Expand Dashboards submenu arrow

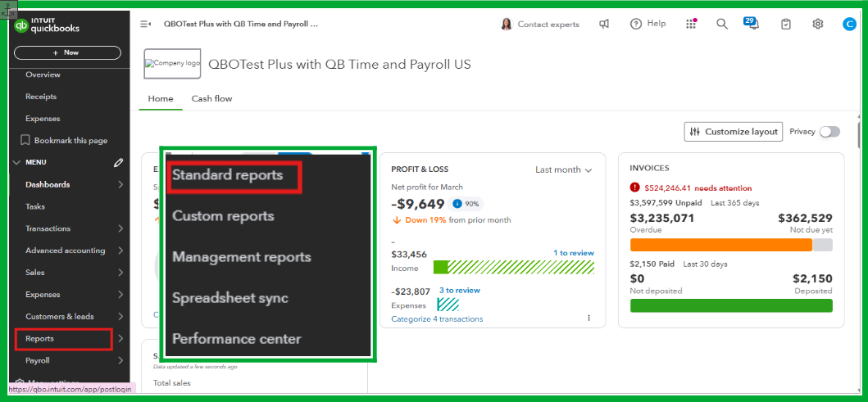point(120,185)
